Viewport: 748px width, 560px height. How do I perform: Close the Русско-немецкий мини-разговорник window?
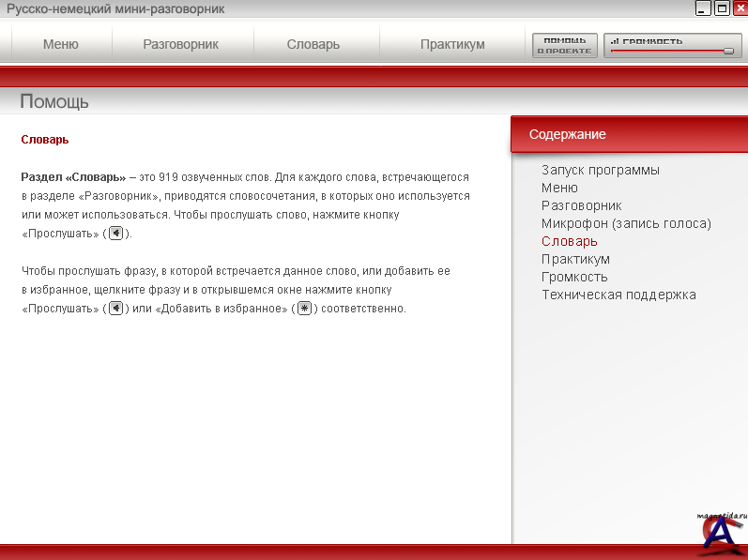[740, 8]
